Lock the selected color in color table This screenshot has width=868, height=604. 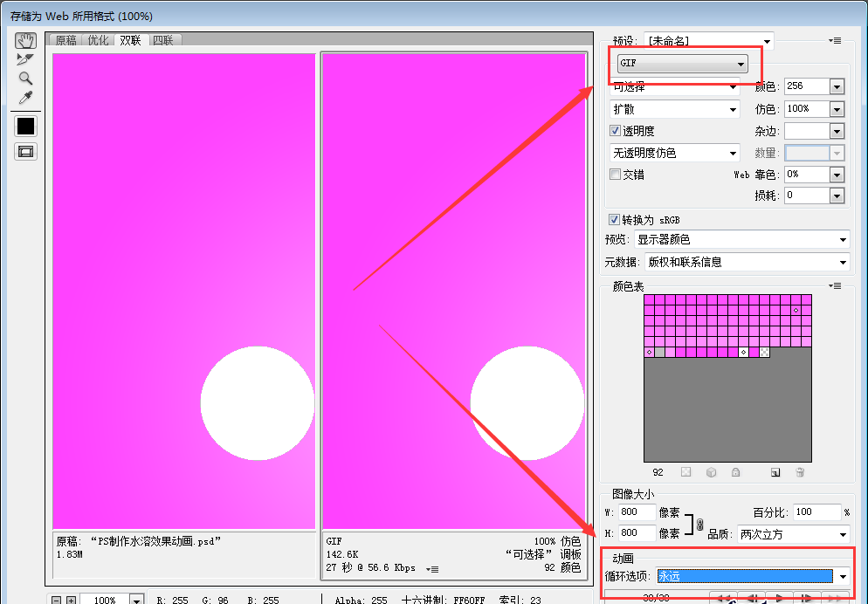pos(736,472)
